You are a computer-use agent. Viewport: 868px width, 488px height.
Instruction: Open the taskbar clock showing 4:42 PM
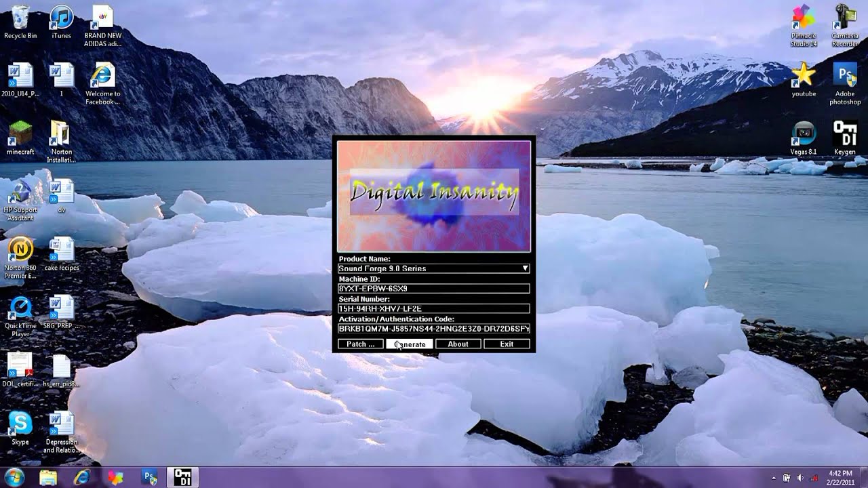click(842, 477)
